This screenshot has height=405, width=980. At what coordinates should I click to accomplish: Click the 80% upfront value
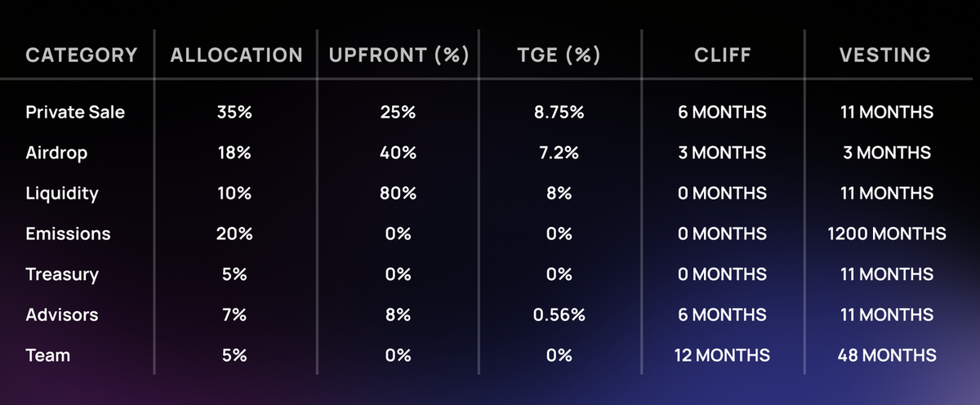pyautogui.click(x=398, y=194)
